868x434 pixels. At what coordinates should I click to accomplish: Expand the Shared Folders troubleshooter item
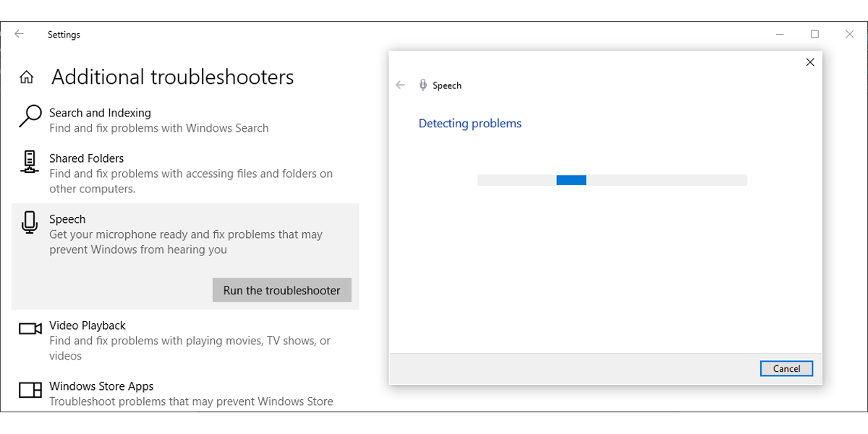tap(191, 174)
